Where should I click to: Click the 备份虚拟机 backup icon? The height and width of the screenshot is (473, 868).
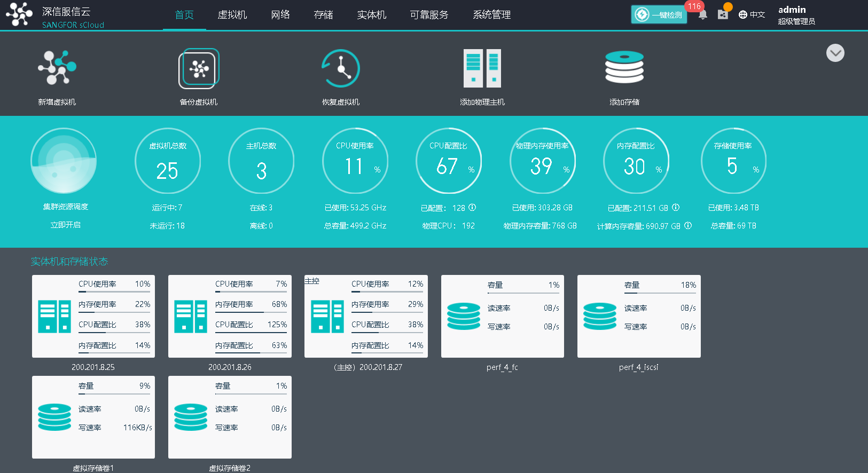pyautogui.click(x=199, y=68)
